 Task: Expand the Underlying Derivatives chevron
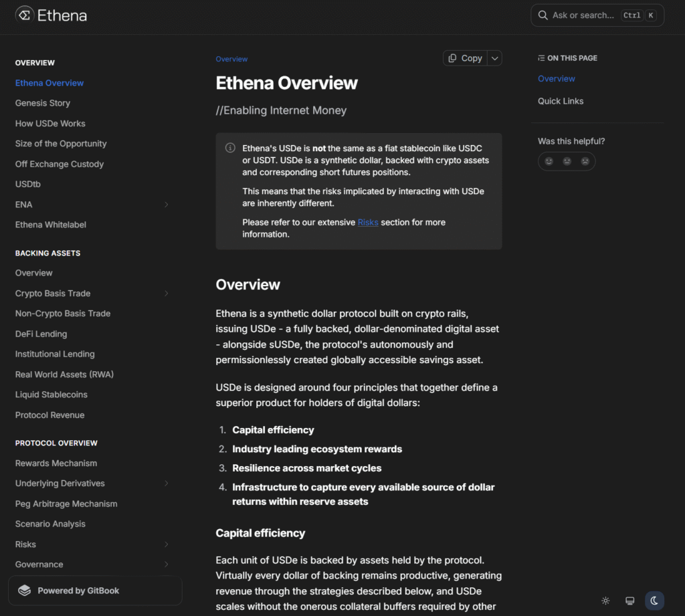(x=167, y=483)
